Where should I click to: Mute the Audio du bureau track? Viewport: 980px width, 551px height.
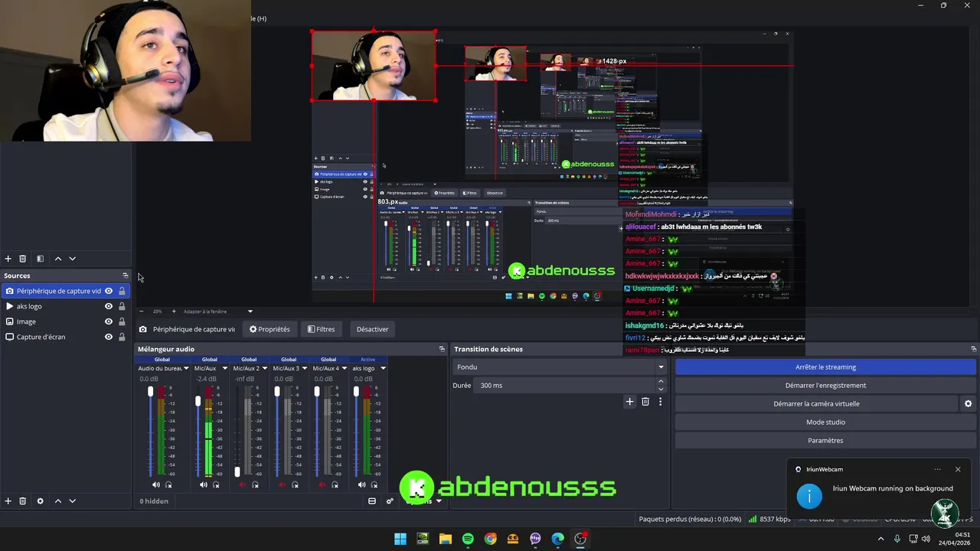pos(156,484)
